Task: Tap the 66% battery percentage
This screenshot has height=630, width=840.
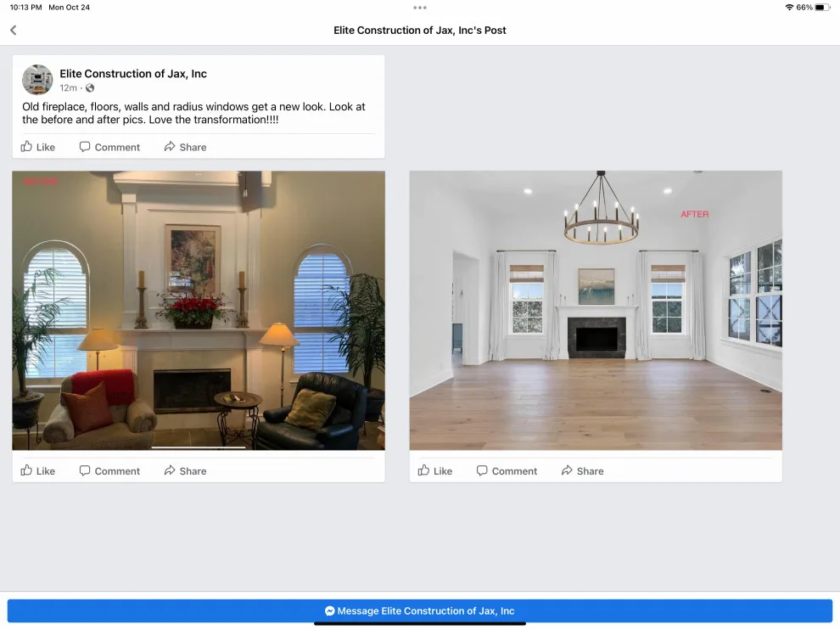Action: point(804,8)
